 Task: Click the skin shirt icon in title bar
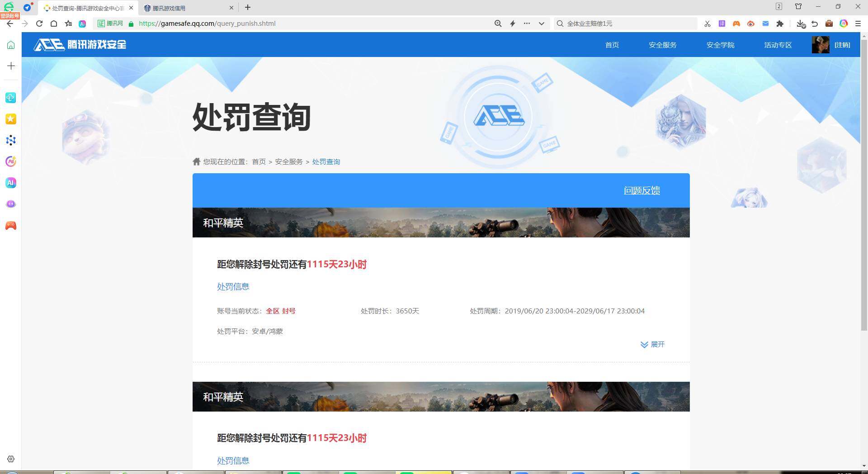[x=798, y=6]
